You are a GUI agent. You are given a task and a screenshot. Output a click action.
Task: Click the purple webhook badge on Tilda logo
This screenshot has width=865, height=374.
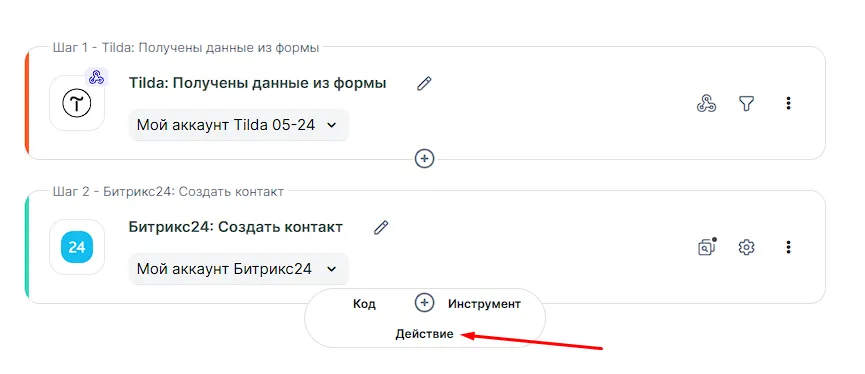[97, 77]
